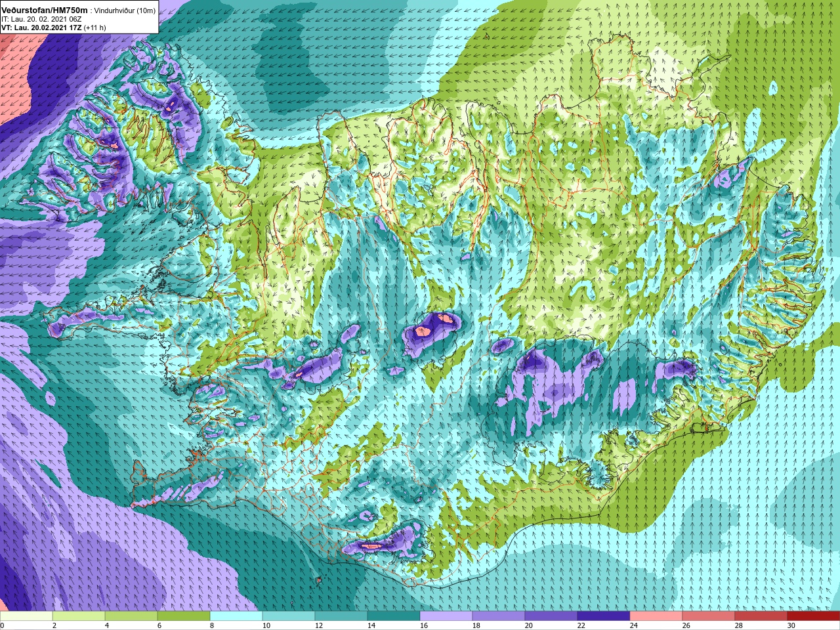Select the bright cyan 8–10 legend swatch

(236, 616)
